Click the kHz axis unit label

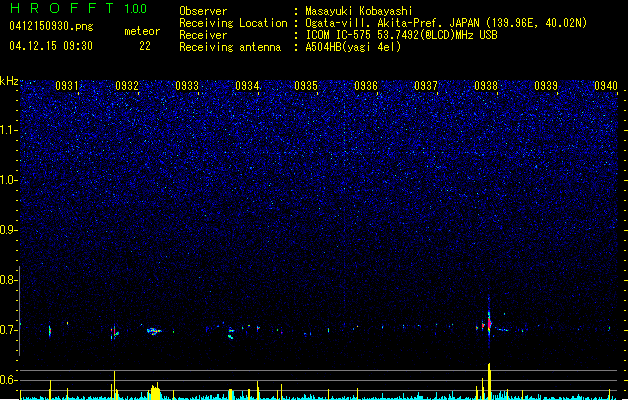point(9,81)
